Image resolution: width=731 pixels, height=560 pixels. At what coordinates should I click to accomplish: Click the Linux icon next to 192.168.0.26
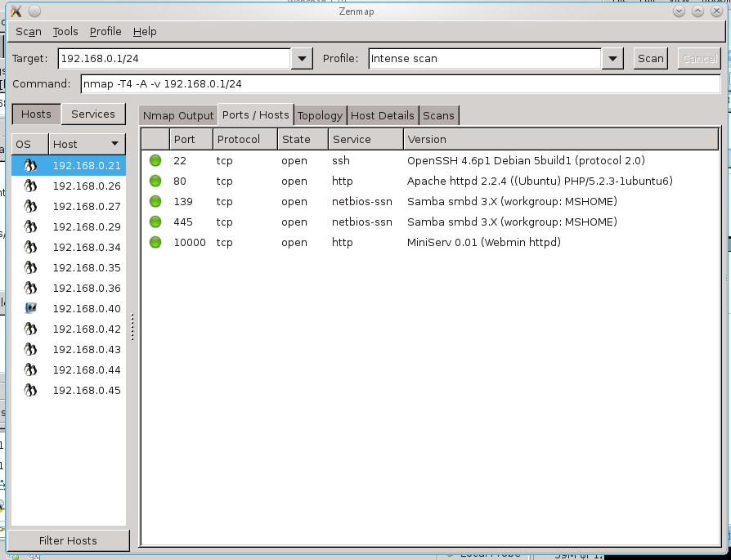pyautogui.click(x=29, y=186)
